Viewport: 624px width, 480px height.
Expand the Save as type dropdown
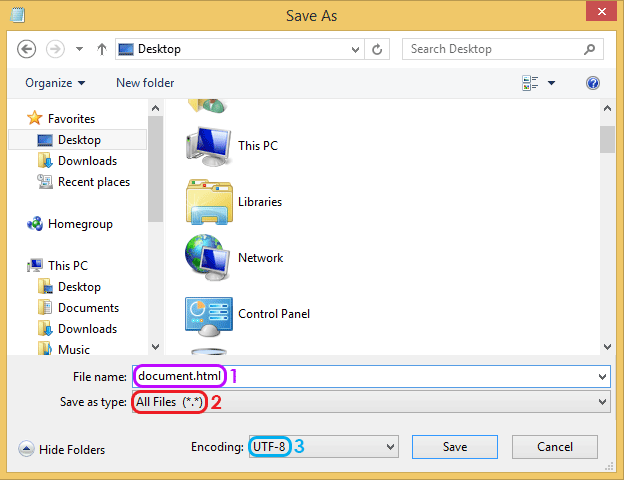tap(602, 402)
